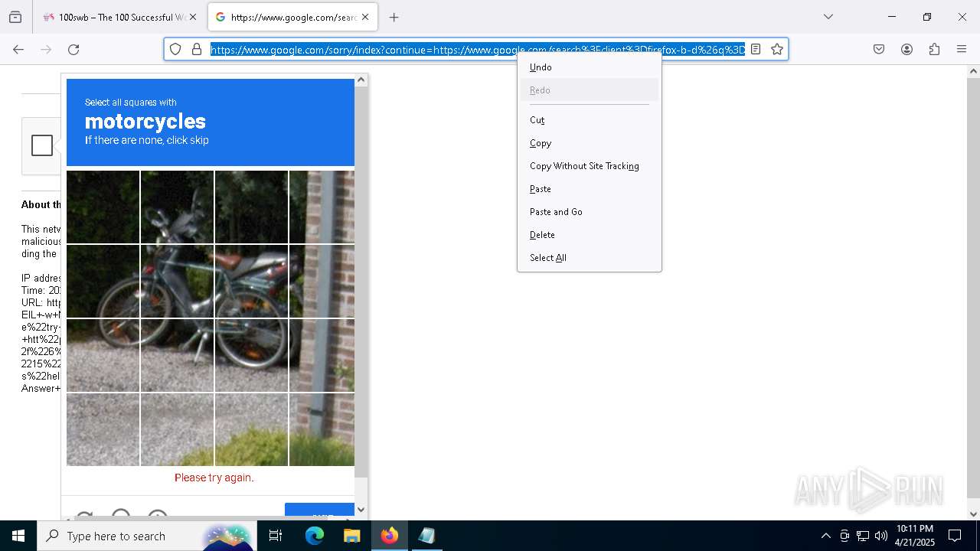Click the taskbar search box
980x551 pixels.
pyautogui.click(x=145, y=536)
